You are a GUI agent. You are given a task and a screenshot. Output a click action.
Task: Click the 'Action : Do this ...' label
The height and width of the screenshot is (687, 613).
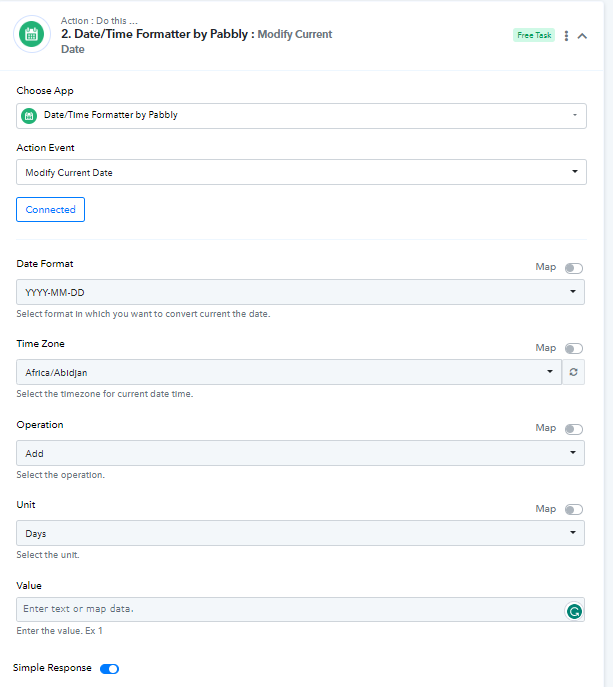[99, 21]
